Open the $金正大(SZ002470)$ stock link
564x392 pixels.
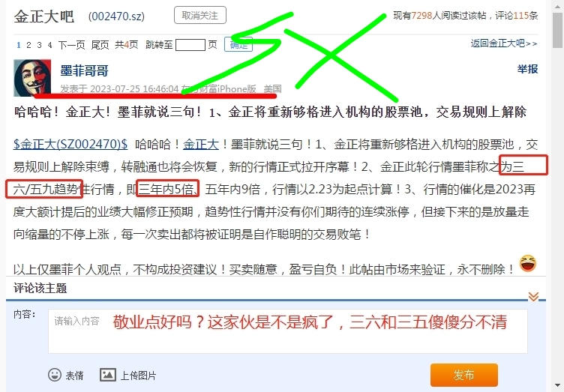point(70,145)
